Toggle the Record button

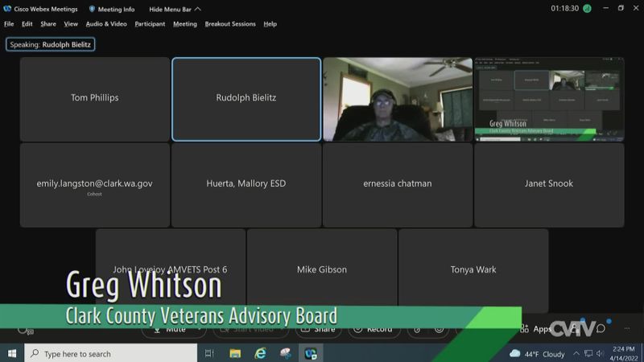(374, 329)
